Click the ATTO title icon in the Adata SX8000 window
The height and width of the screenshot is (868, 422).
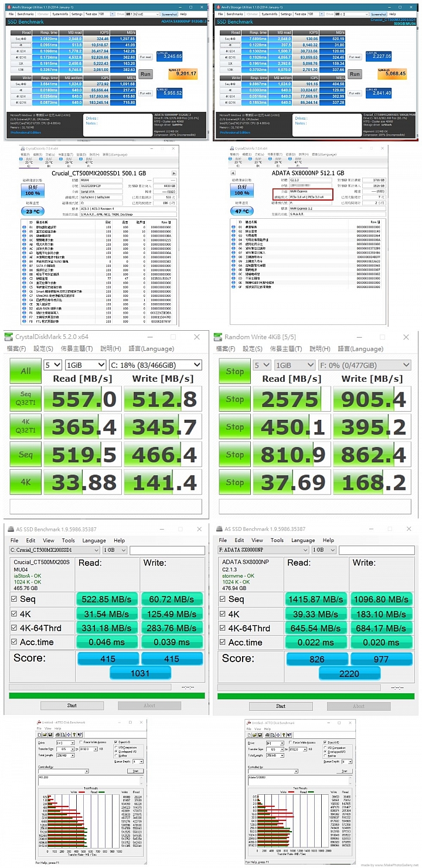click(249, 723)
